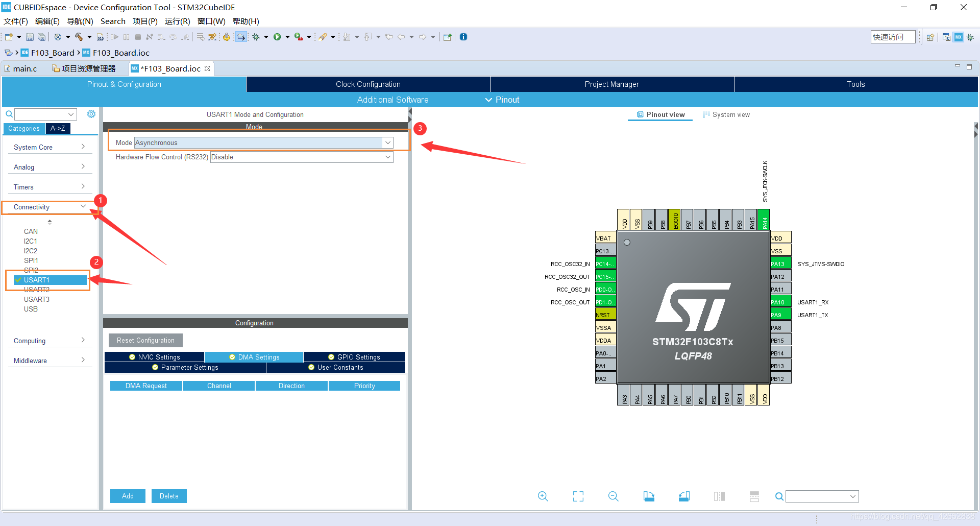Open the 文件(F) menu

click(16, 21)
